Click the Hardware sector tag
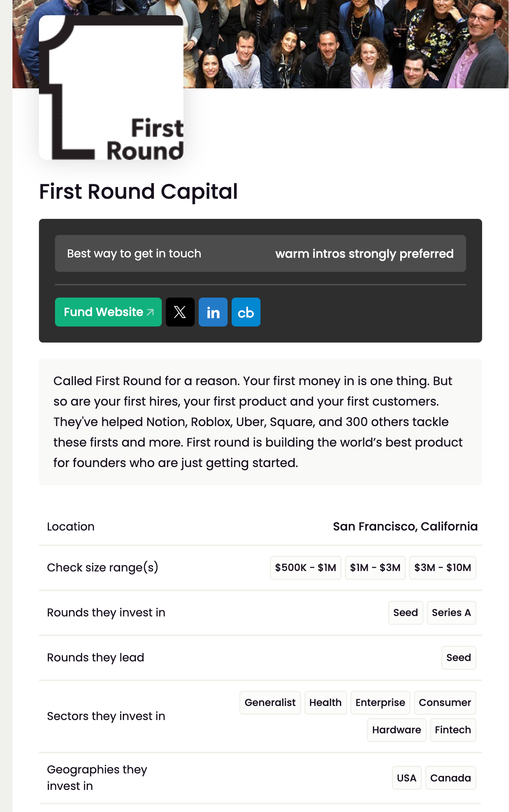Image resolution: width=509 pixels, height=812 pixels. click(396, 730)
